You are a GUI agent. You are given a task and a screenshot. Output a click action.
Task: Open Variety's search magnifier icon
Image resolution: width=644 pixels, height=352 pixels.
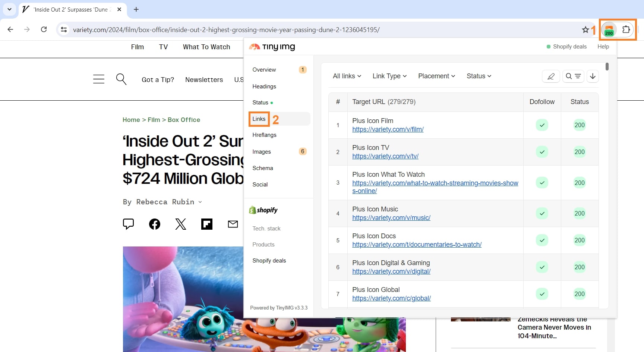(x=121, y=79)
